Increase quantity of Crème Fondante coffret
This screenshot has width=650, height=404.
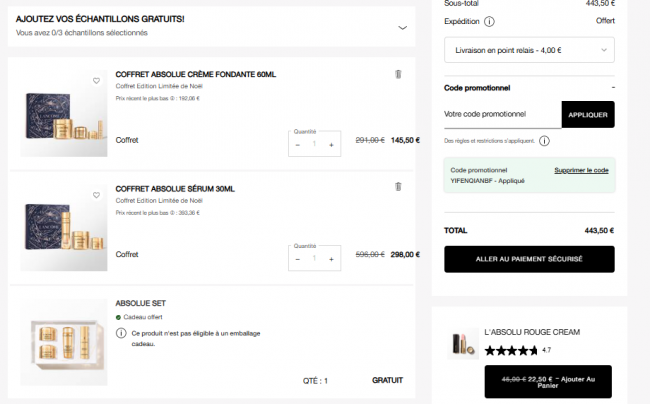click(x=332, y=145)
